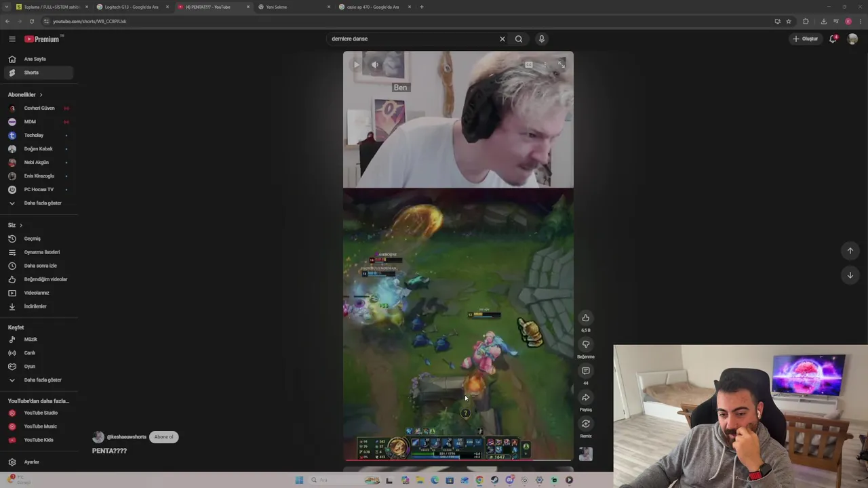868x488 pixels.
Task: Click the YouTube Premium logo
Action: click(x=42, y=39)
